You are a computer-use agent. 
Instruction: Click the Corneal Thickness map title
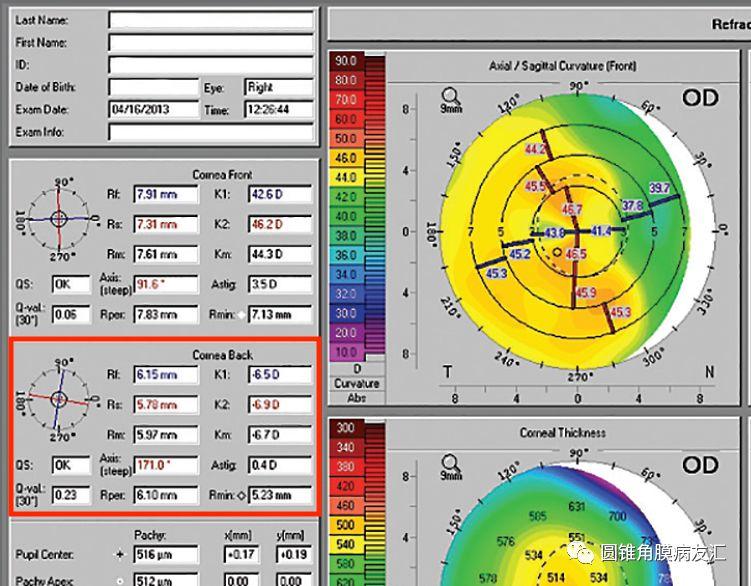[563, 433]
